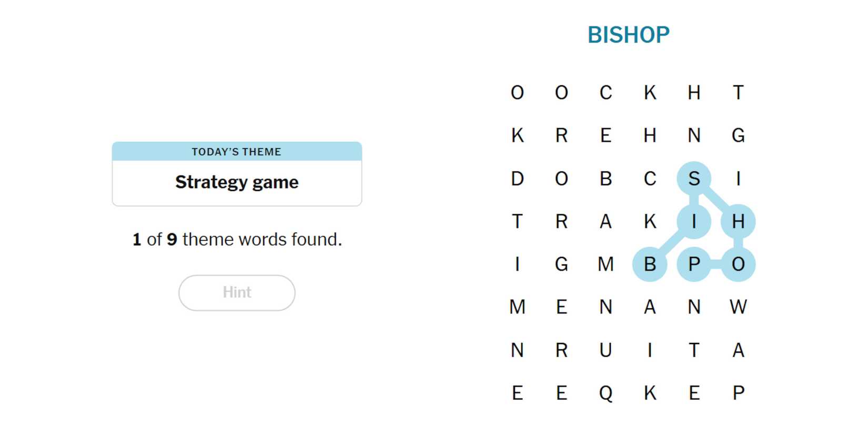Click the Hint button
The height and width of the screenshot is (434, 868).
tap(237, 292)
